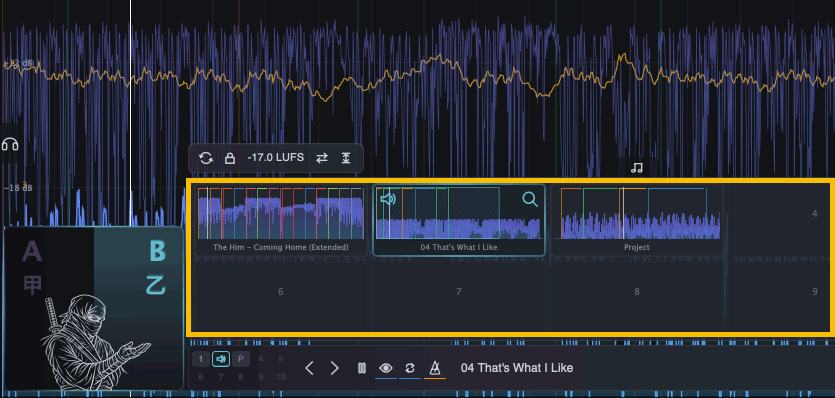
Task: Toggle the loop sync icon in bottom bar
Action: point(410,368)
